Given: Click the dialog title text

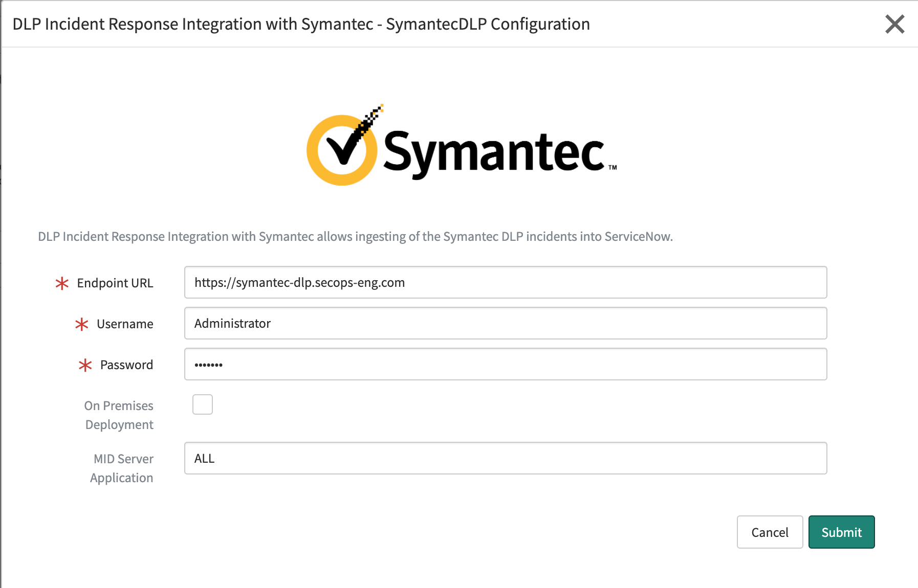Looking at the screenshot, I should 301,24.
